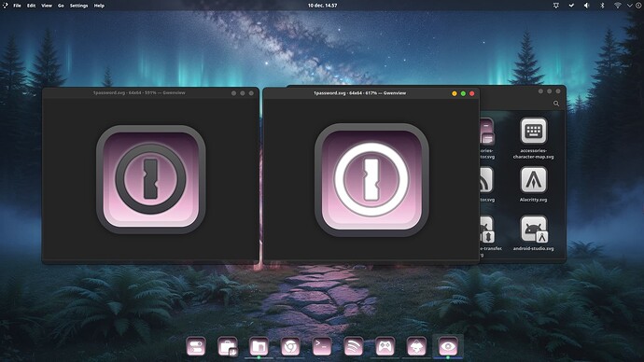Click the android-studio.svg file name

tap(534, 248)
